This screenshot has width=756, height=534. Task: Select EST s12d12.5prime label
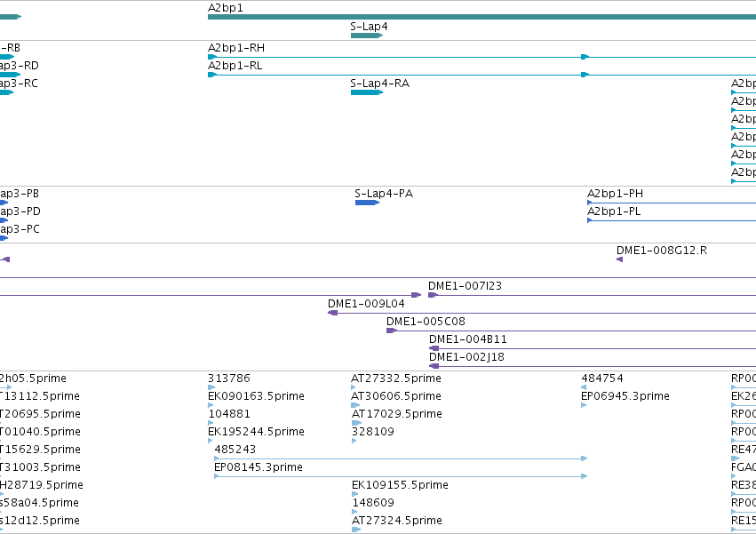tap(40, 521)
